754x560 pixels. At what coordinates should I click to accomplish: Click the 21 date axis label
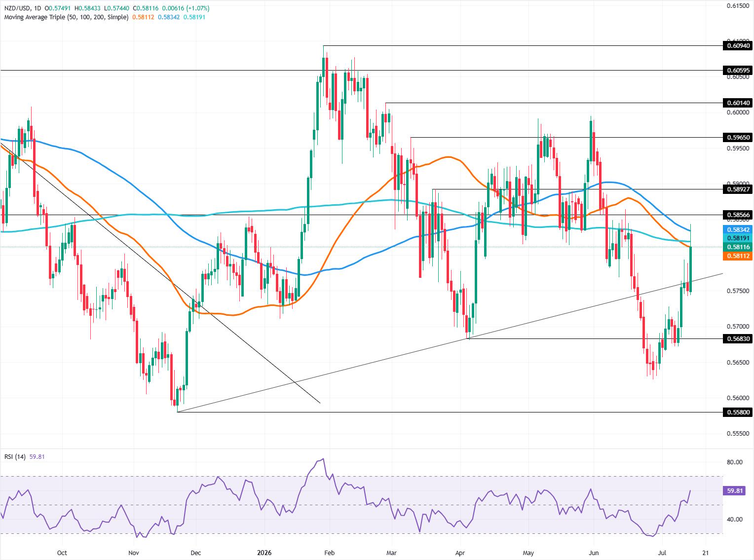[706, 553]
